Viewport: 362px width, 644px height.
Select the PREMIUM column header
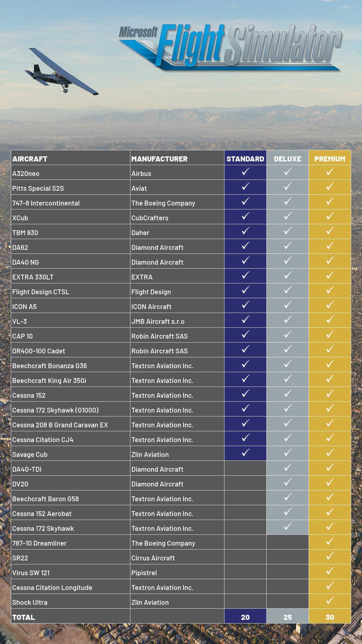[330, 159]
